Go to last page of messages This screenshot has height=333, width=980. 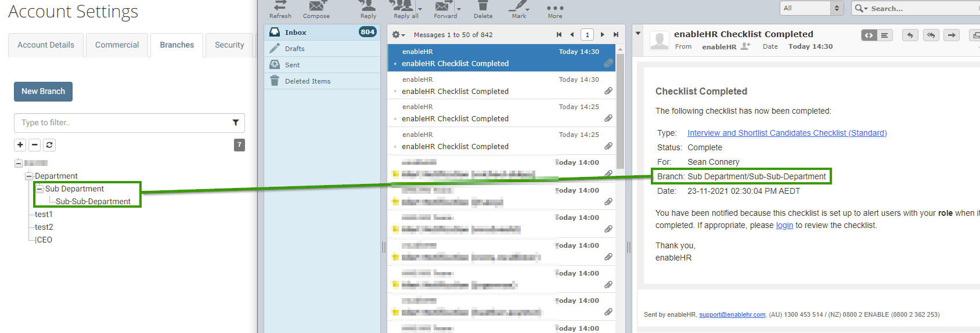(616, 35)
